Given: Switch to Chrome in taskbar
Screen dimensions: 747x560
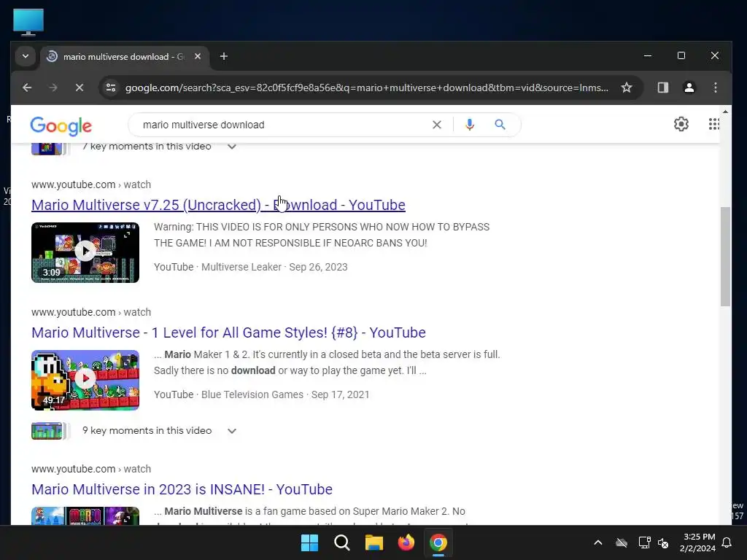Looking at the screenshot, I should (438, 542).
